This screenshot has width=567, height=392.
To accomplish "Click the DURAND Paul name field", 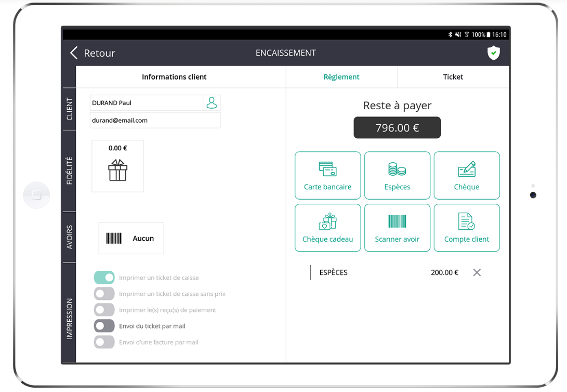I will tap(147, 103).
